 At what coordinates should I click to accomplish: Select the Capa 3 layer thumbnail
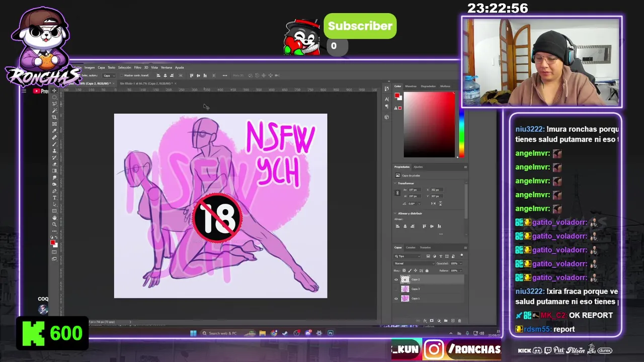[405, 289]
